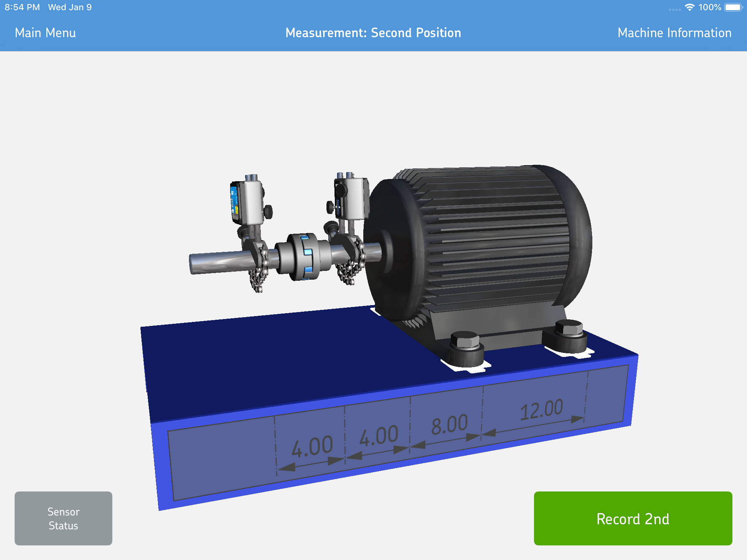Image resolution: width=747 pixels, height=560 pixels.
Task: Tap the battery indicator in status bar
Action: pyautogui.click(x=733, y=7)
